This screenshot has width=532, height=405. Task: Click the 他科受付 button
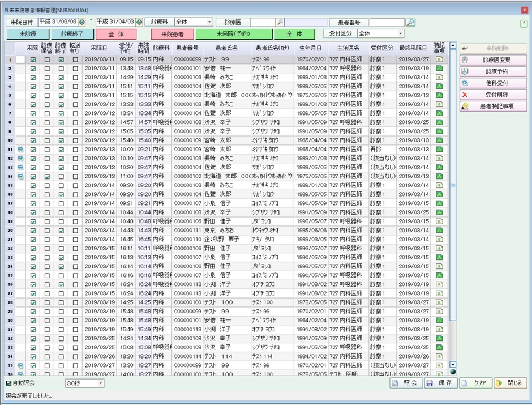[493, 83]
